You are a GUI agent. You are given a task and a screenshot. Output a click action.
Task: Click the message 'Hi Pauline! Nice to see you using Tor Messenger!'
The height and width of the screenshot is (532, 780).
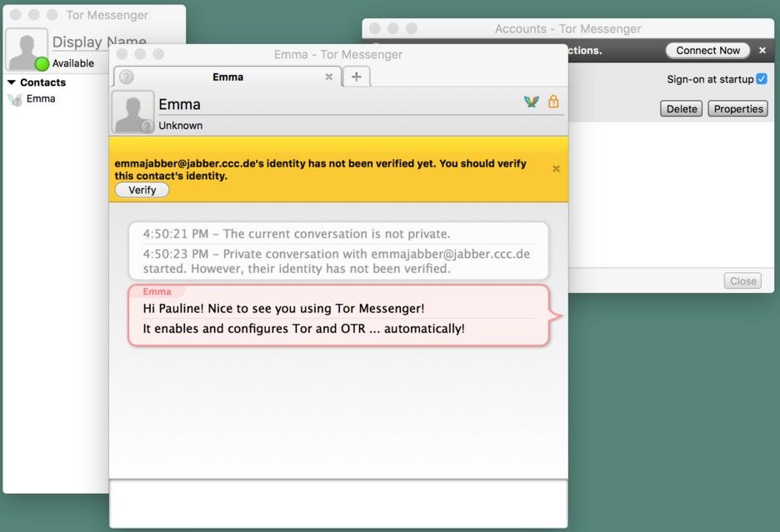(x=283, y=308)
